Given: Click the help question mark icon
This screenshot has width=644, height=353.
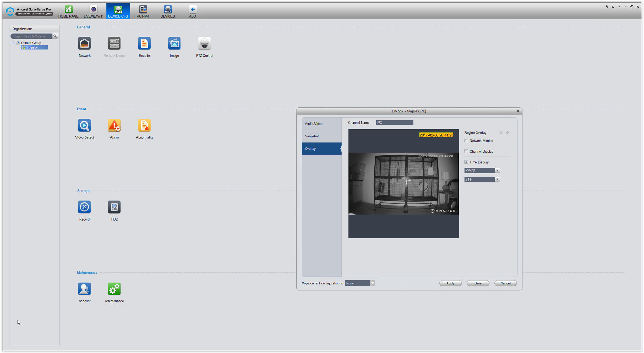Looking at the screenshot, I should click(619, 7).
